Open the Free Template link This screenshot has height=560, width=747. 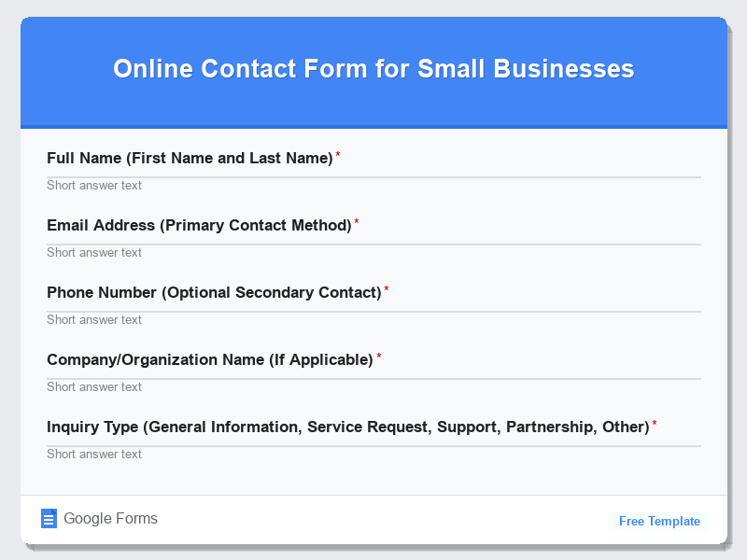point(659,521)
